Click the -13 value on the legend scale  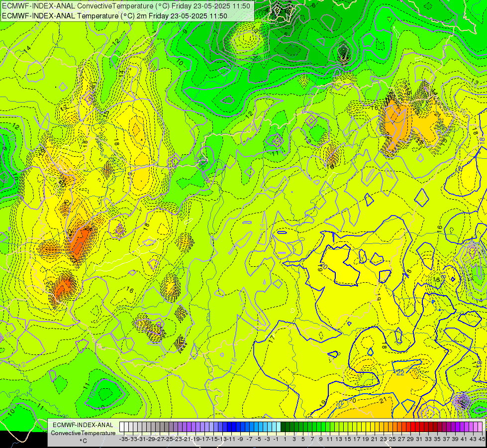click(222, 439)
